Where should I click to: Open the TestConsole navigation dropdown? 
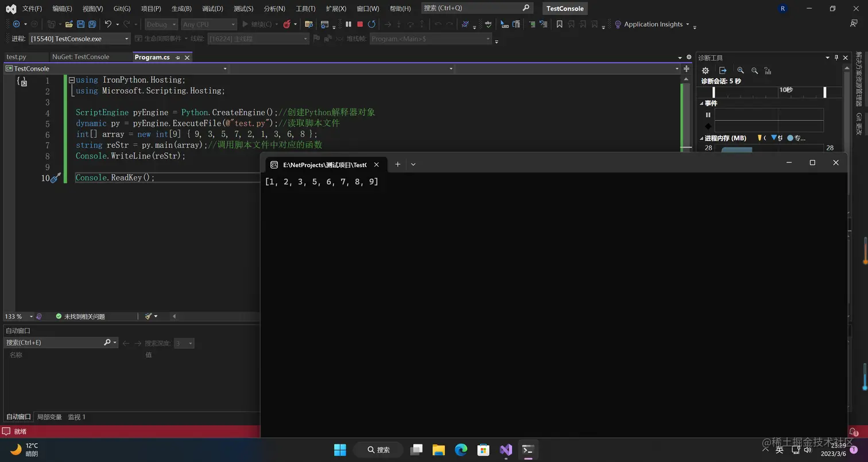117,68
